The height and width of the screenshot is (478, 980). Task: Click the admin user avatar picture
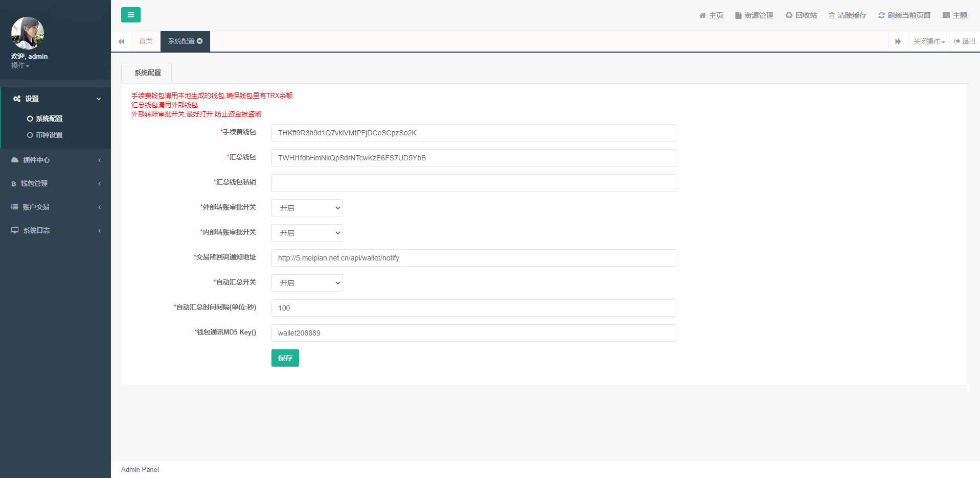(x=28, y=33)
